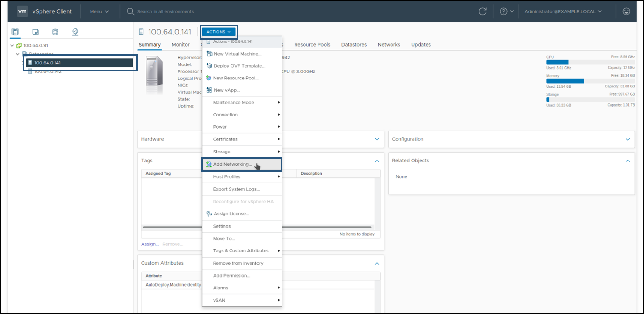Collapse the Datacenter tree node
Screen dimensions: 644x314
coord(18,54)
